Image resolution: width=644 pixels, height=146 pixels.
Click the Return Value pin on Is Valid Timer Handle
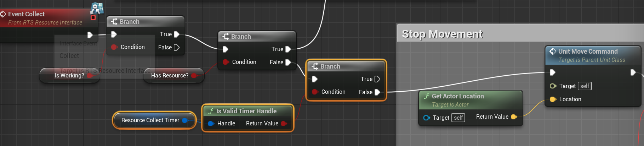[x=284, y=124]
